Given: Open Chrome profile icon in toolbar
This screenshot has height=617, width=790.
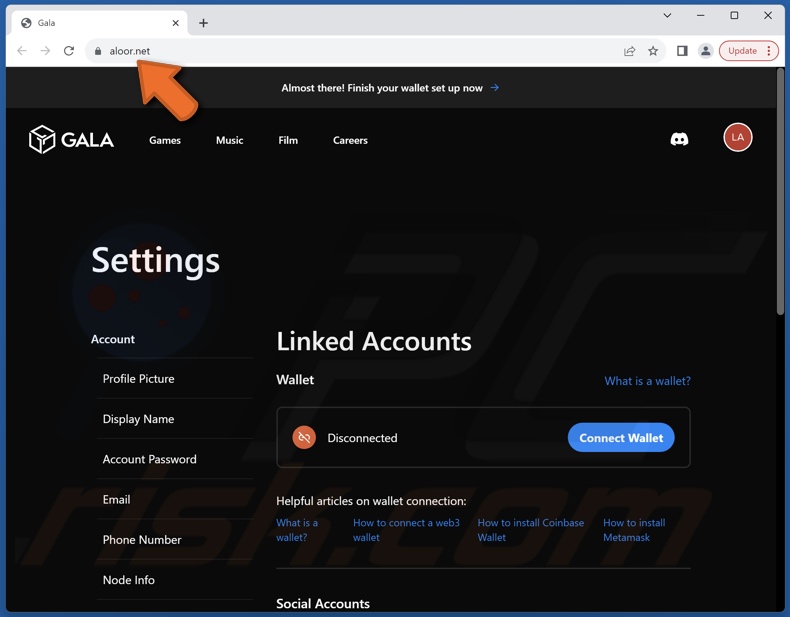Looking at the screenshot, I should 706,51.
